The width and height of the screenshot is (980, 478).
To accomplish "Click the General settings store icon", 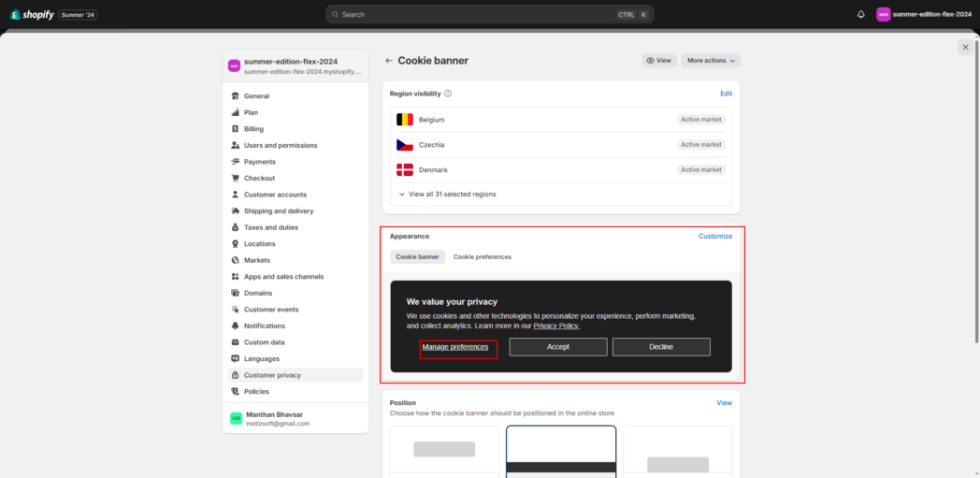I will click(x=235, y=96).
